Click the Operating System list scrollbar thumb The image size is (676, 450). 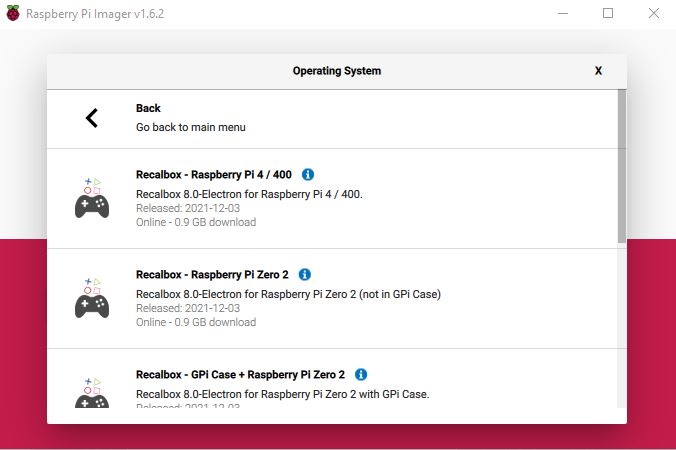[621, 166]
